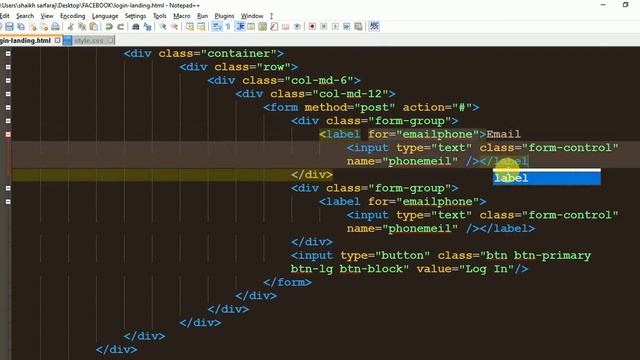Collapse the div class="container" fold marker

(x=8, y=53)
